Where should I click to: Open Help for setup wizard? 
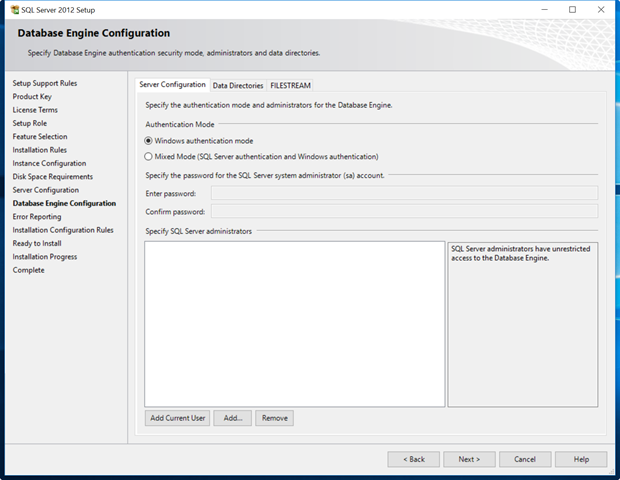[x=580, y=459]
